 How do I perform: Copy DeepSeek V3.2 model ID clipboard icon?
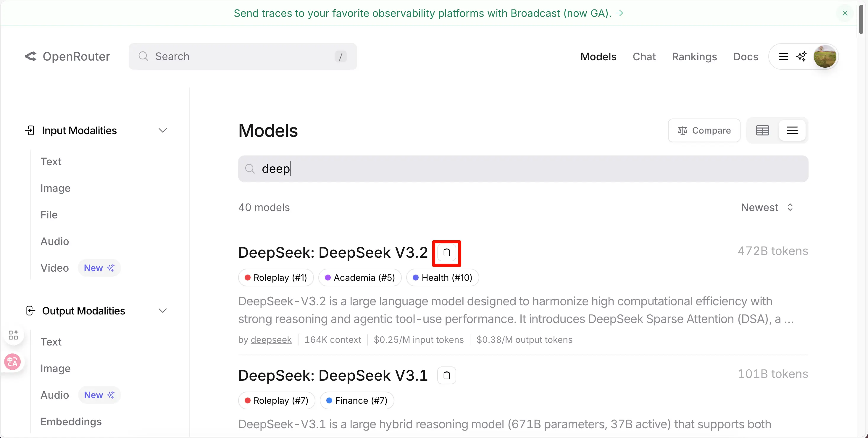[446, 252]
